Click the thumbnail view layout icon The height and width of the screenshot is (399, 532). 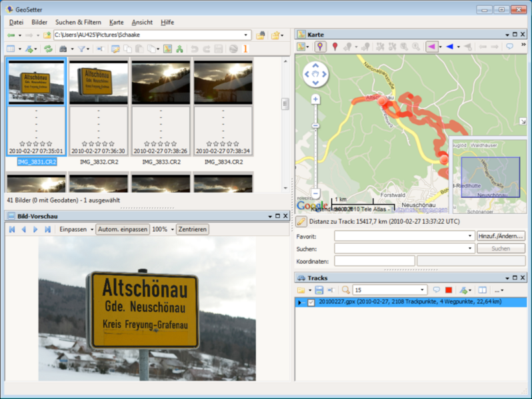pos(11,49)
